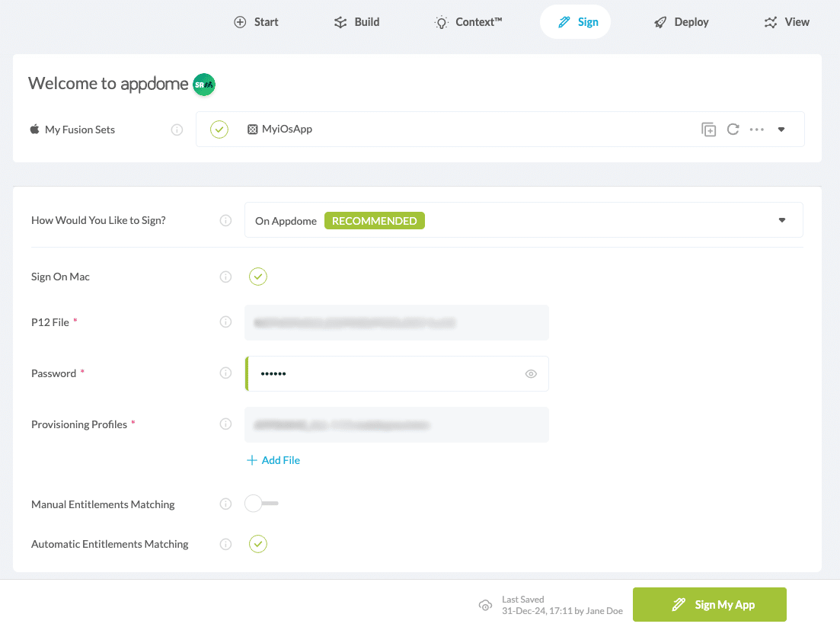This screenshot has width=840, height=627.
Task: Click info icon next to My Fusion Sets
Action: [x=177, y=130]
